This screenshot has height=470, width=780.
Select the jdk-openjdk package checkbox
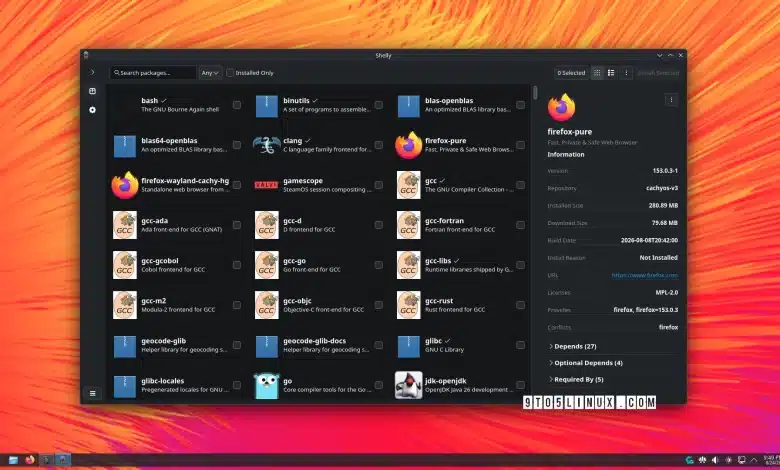520,385
